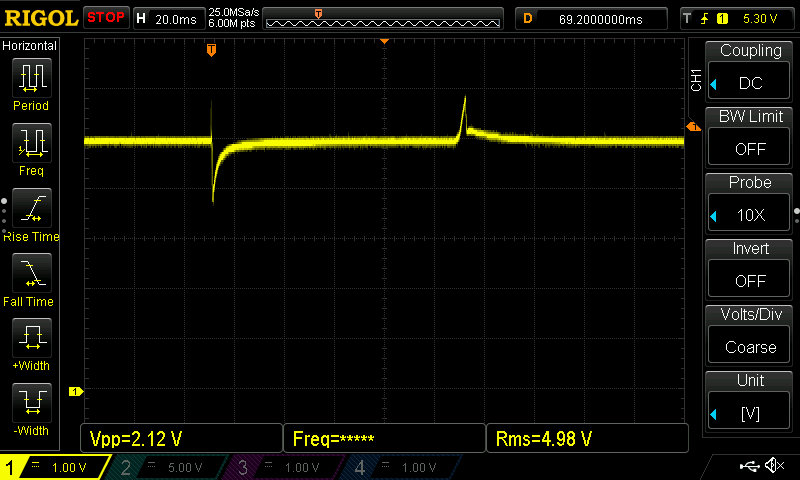Select the -Width measurement icon

(x=32, y=402)
